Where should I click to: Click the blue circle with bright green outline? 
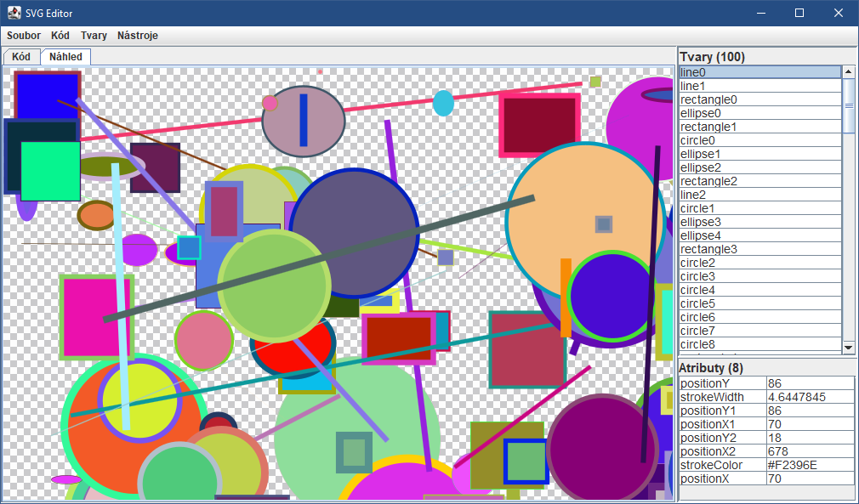(x=612, y=296)
